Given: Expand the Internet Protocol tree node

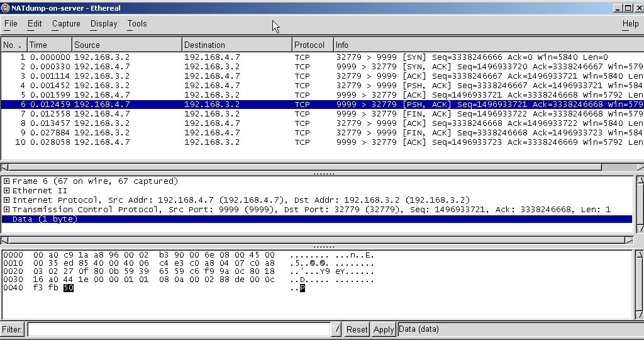Looking at the screenshot, I should (x=6, y=200).
